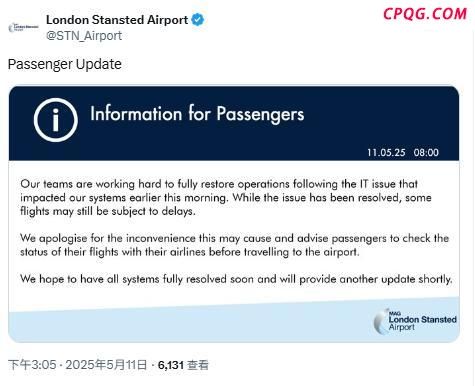The image size is (475, 386).
Task: Click the paragraph about IT issue resolved
Action: 226,198
